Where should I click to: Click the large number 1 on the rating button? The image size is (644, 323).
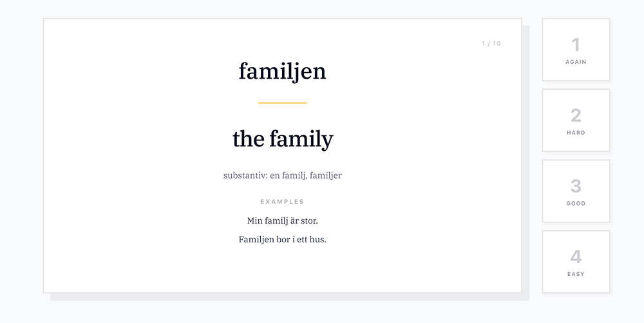(x=576, y=44)
